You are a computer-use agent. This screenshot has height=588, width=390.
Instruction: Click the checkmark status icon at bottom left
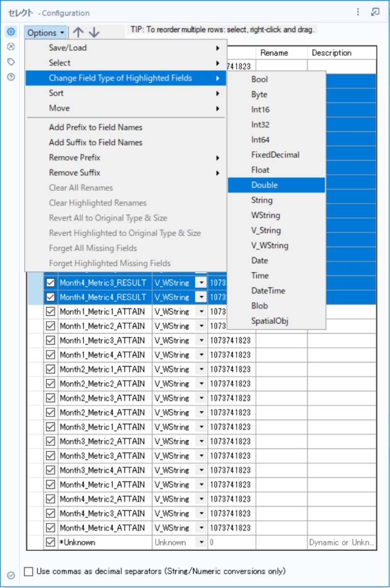pyautogui.click(x=11, y=575)
